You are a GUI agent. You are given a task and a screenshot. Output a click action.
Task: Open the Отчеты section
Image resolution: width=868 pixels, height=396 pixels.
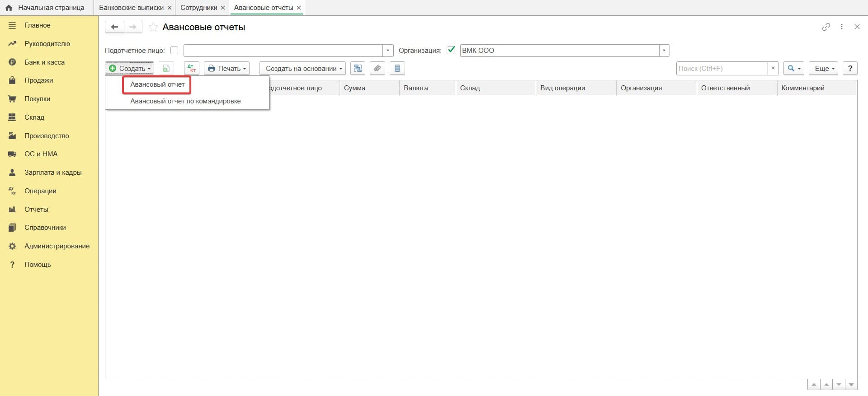36,210
